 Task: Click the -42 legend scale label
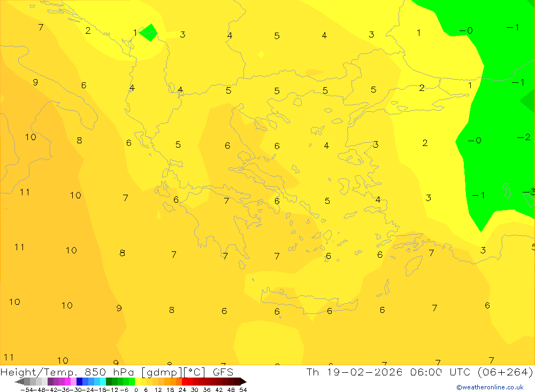pyautogui.click(x=51, y=390)
